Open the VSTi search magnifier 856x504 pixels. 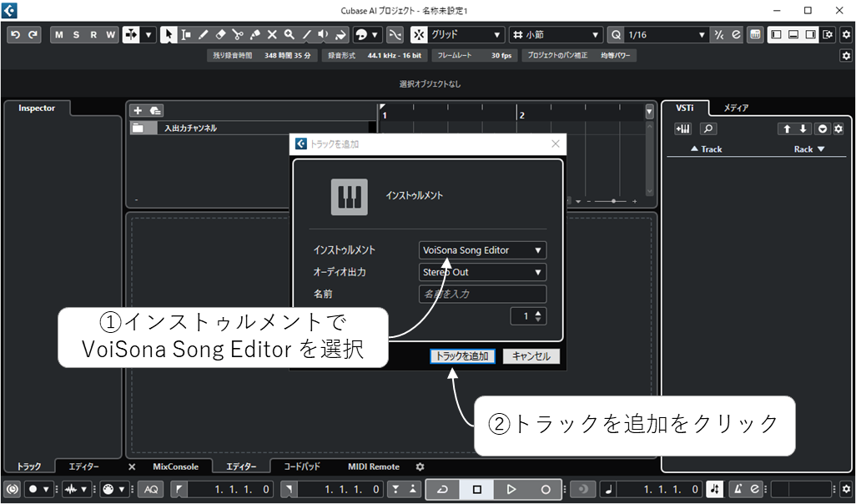pos(708,129)
